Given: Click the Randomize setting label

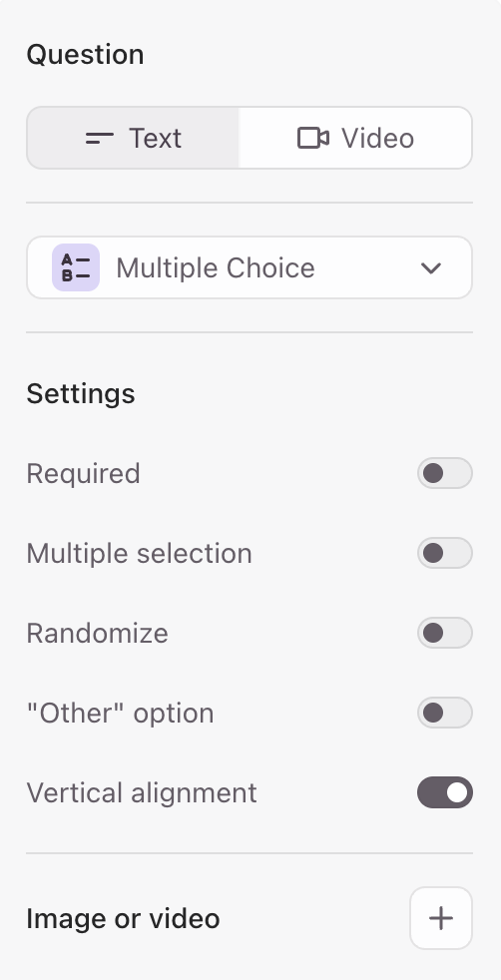Looking at the screenshot, I should (x=98, y=633).
